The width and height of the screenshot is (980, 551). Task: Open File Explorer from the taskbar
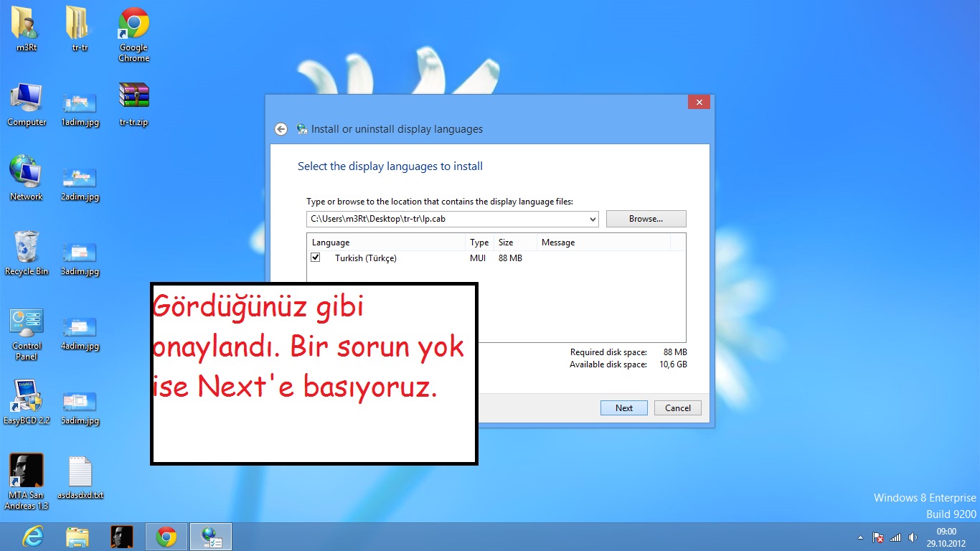77,537
